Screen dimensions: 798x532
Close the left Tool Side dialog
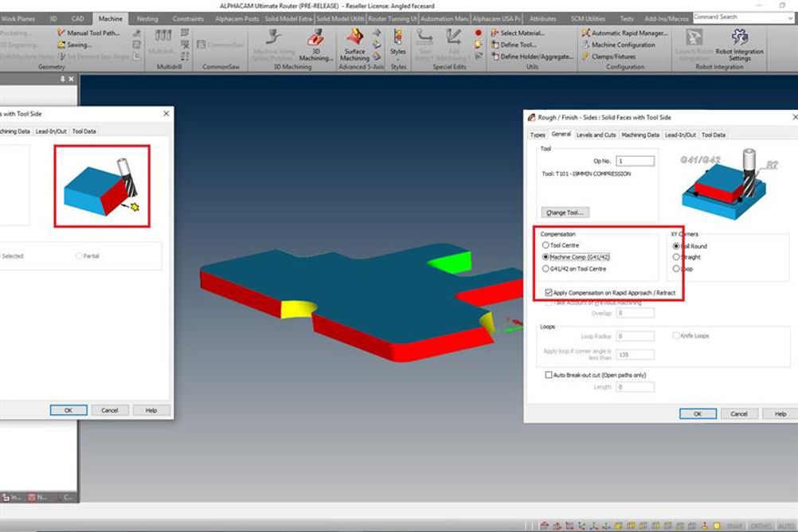pyautogui.click(x=166, y=114)
